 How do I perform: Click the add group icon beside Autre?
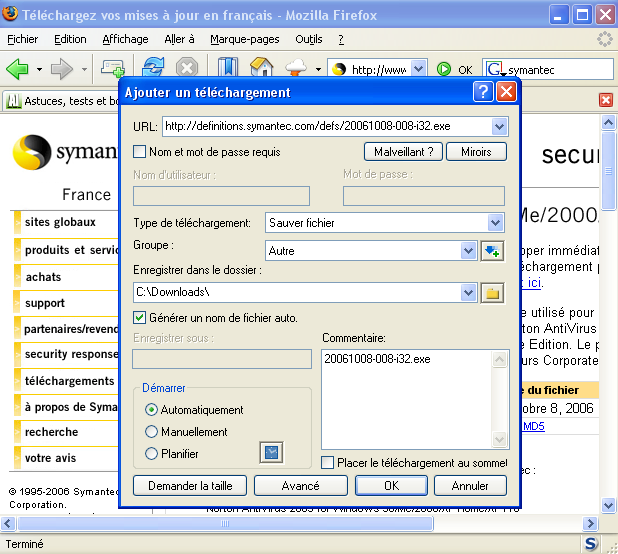click(492, 251)
